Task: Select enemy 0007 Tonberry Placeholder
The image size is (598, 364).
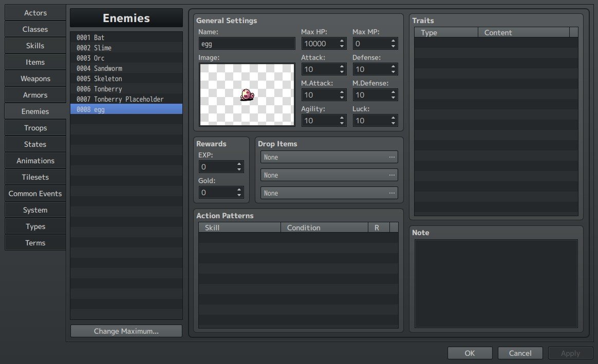Action: (x=126, y=99)
